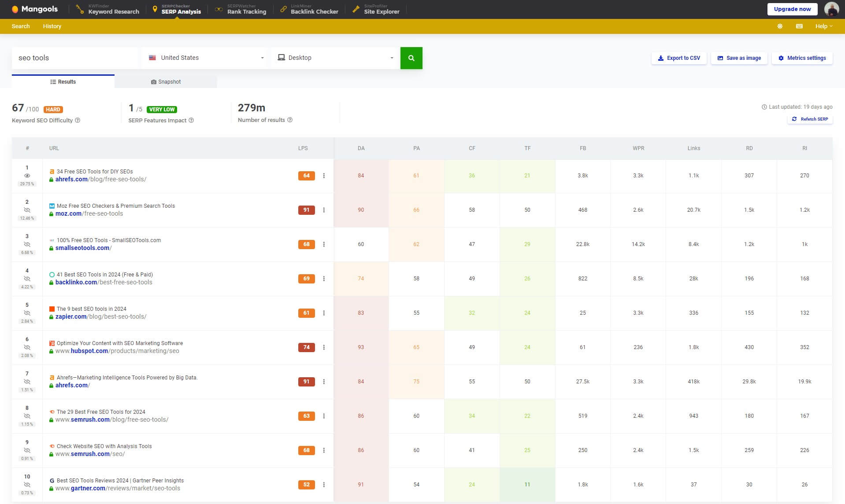
Task: Open user profile avatar menu
Action: coord(831,9)
